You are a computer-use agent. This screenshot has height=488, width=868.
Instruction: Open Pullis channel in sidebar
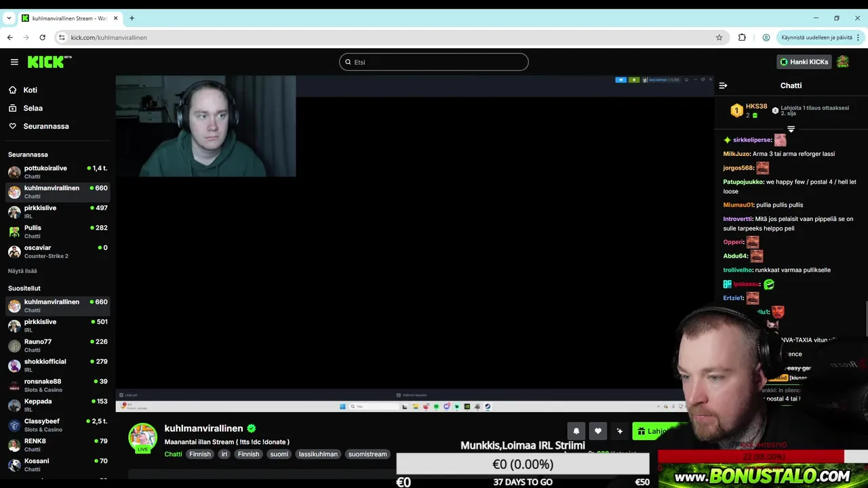[58, 232]
